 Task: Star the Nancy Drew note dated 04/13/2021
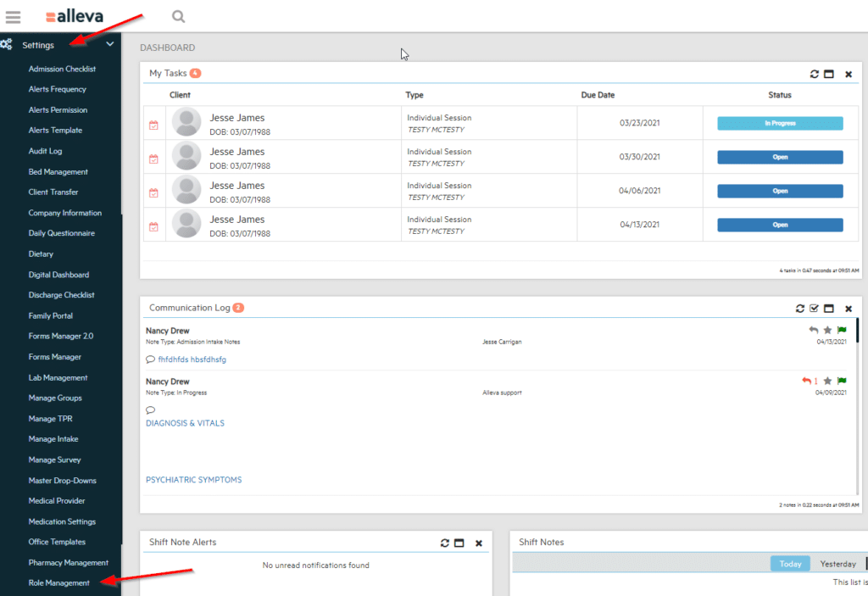827,330
